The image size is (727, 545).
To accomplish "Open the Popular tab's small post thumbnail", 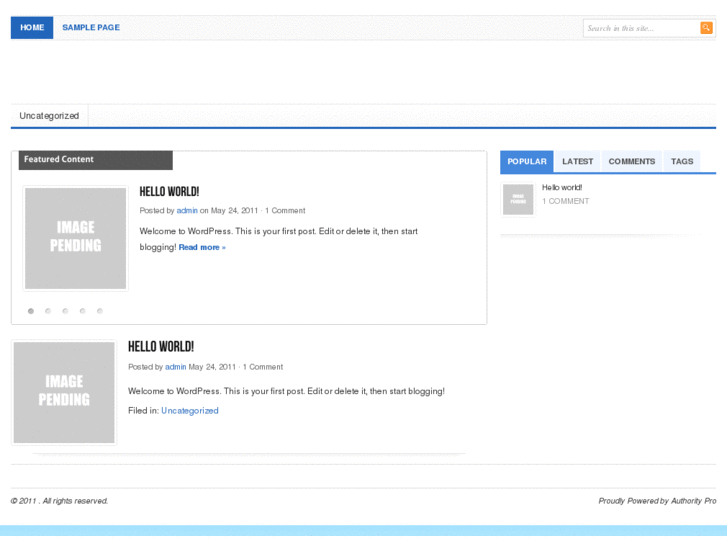I will tap(518, 199).
